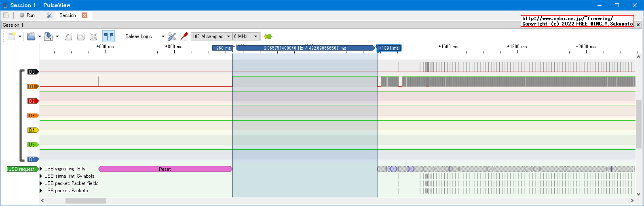Click the +968 ms cursor marker
644x206 pixels.
(222, 48)
